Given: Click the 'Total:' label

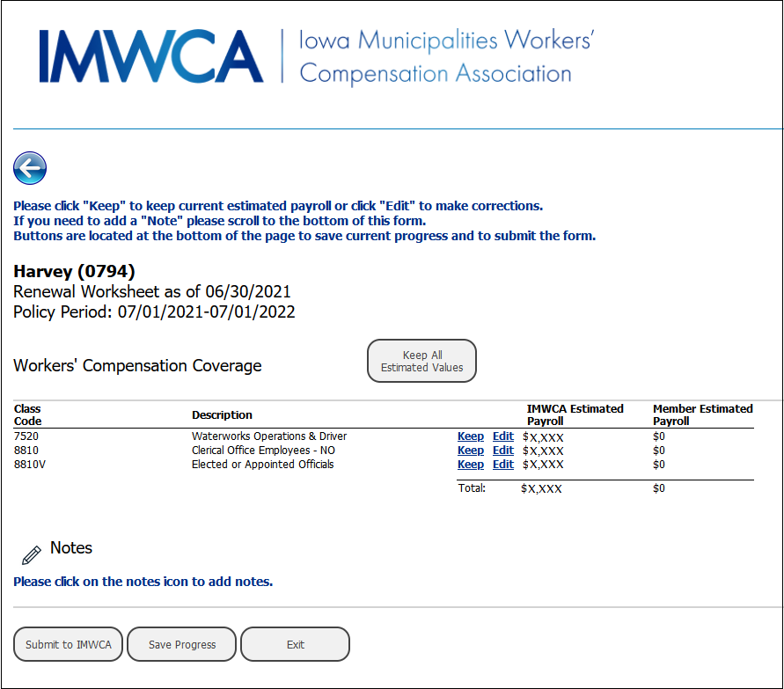Looking at the screenshot, I should point(472,488).
